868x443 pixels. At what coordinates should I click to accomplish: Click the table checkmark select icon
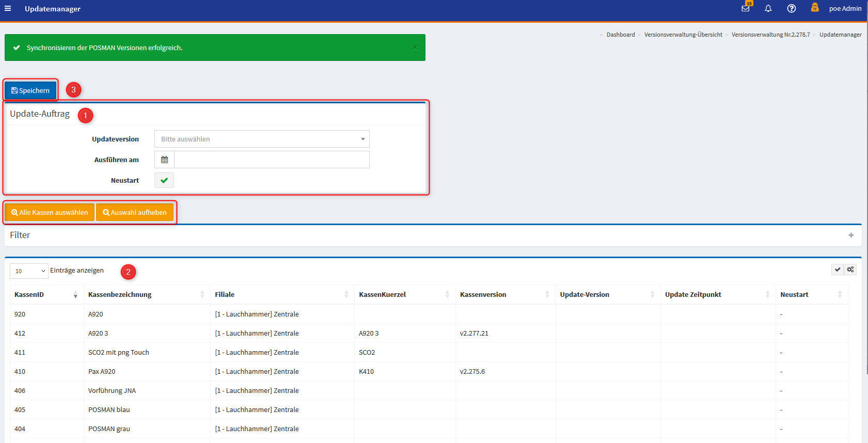(838, 270)
